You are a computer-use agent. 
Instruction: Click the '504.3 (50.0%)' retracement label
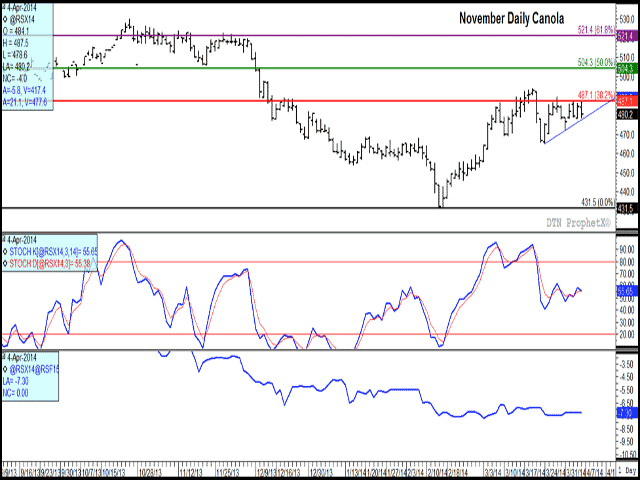[x=596, y=62]
